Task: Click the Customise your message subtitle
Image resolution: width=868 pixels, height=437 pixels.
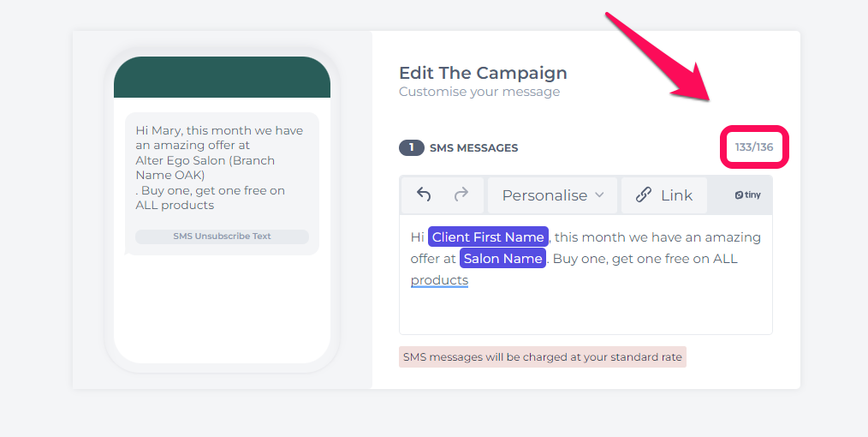Action: (479, 92)
